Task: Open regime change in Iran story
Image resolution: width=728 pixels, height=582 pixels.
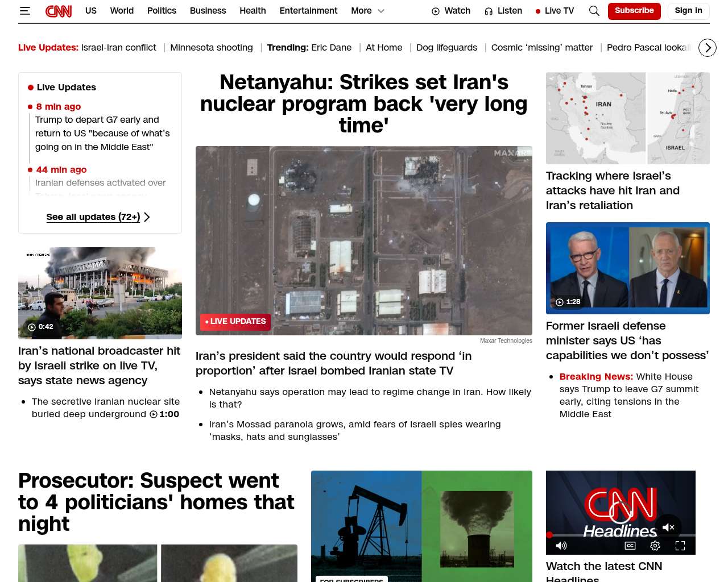Action: coord(370,398)
